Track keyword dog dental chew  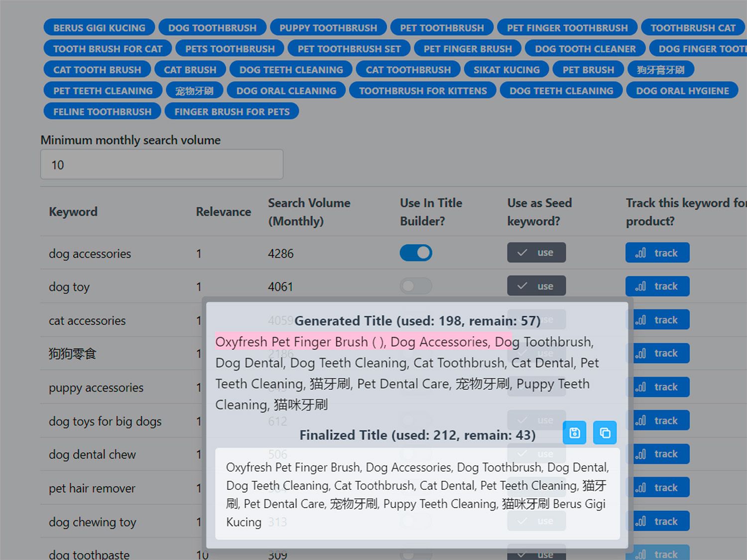(x=657, y=454)
